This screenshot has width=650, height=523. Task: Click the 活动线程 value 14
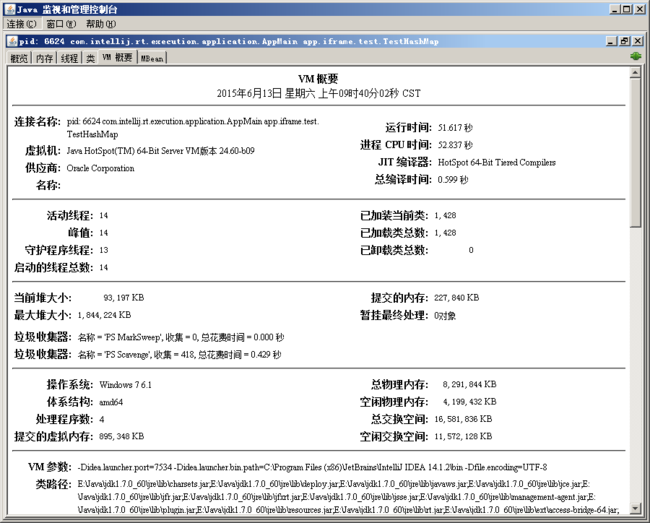click(103, 215)
